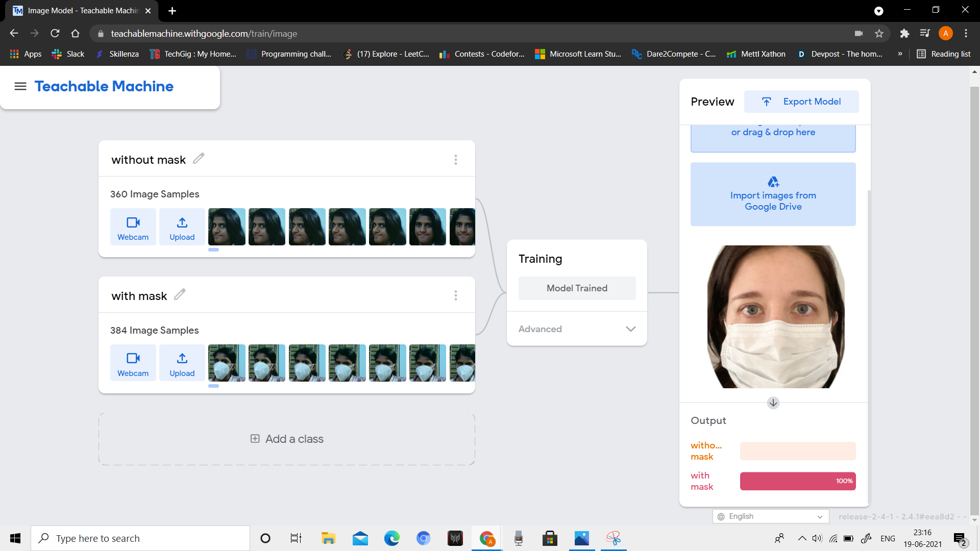Screen dimensions: 980x551
Task: Click the Model Trained button
Action: click(x=577, y=288)
